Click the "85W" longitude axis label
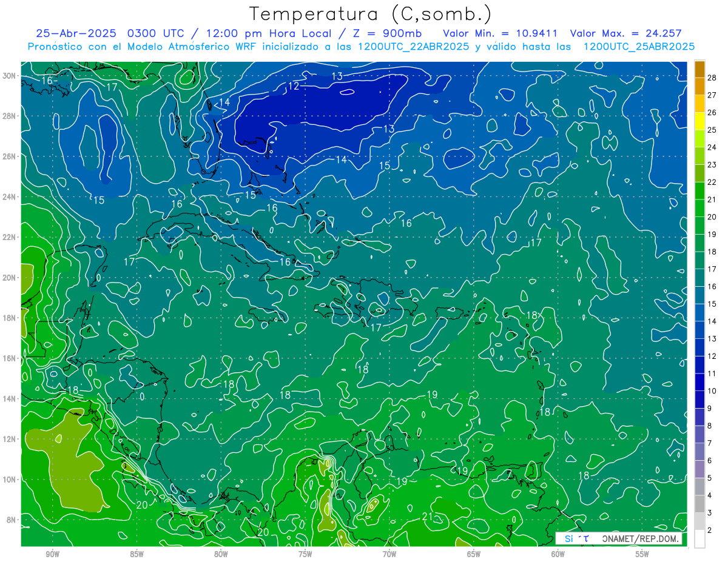728x562 pixels. coord(136,554)
